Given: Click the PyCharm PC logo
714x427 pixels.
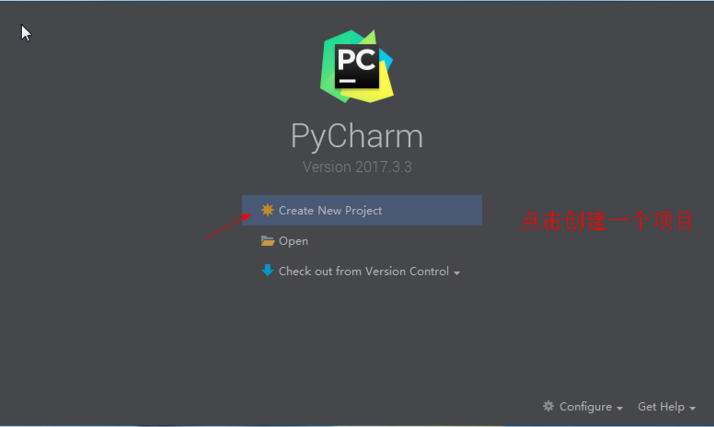Looking at the screenshot, I should [x=357, y=66].
